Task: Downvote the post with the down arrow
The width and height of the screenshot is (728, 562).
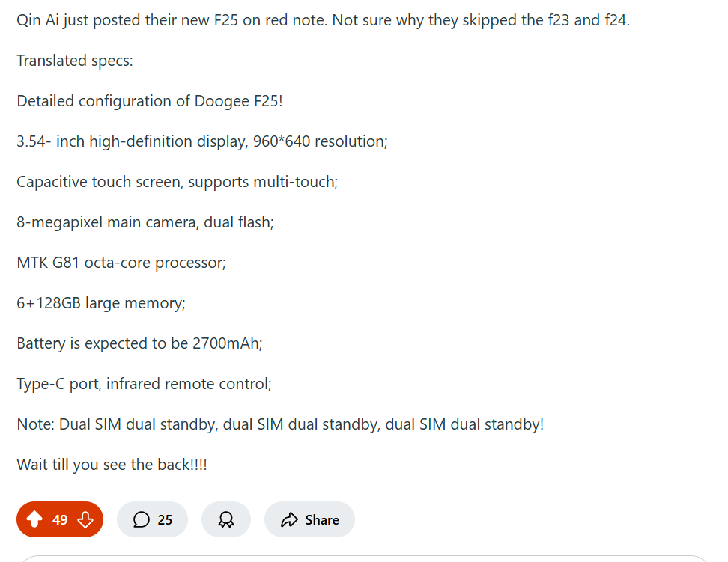Action: 85,519
